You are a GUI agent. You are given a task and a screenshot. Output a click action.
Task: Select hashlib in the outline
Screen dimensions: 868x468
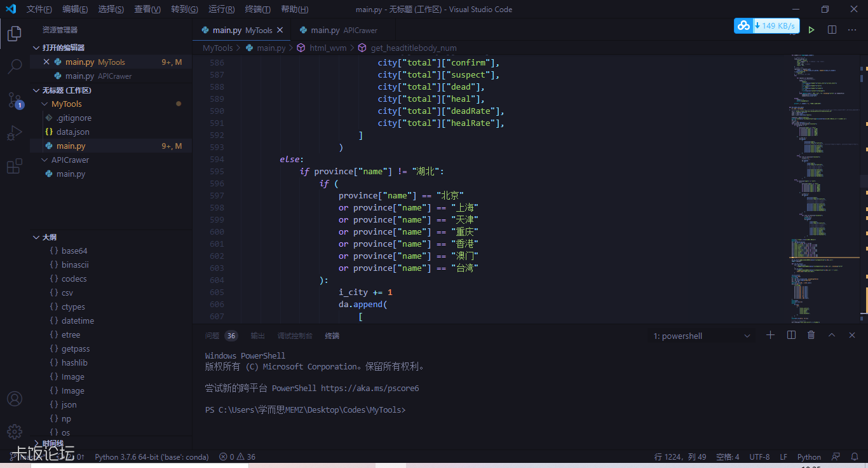111,362
